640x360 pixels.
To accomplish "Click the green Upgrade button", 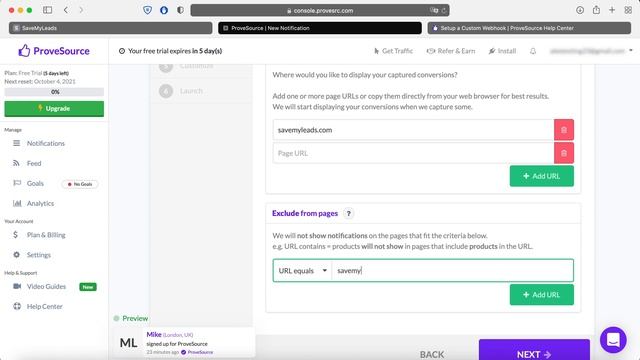I will (x=54, y=109).
